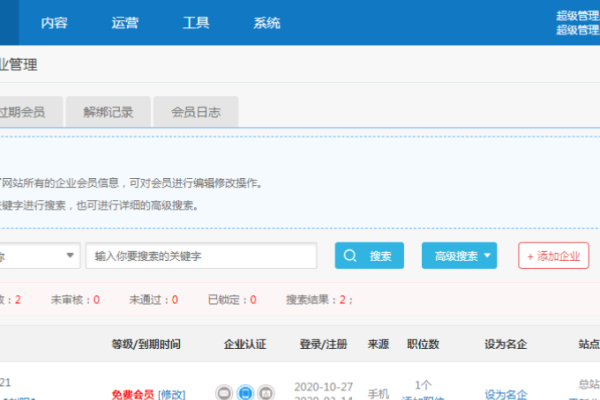Click the 职位数 column header
This screenshot has width=600, height=400.
423,344
